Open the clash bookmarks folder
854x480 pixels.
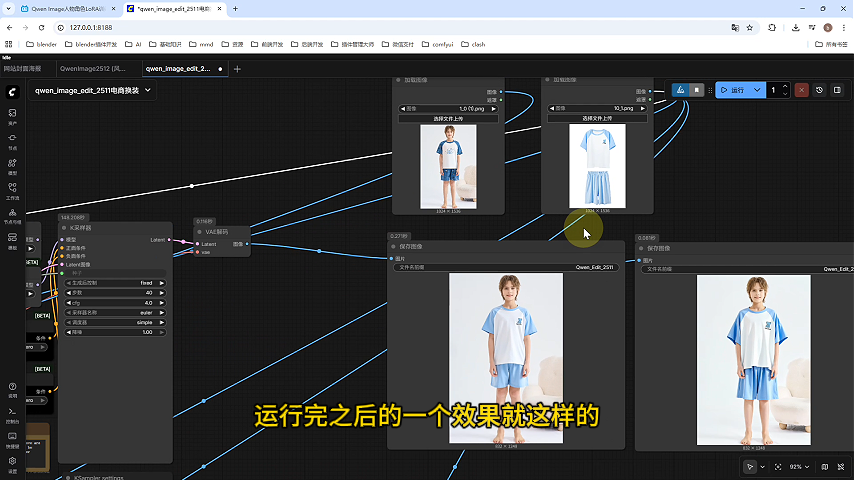click(x=473, y=44)
